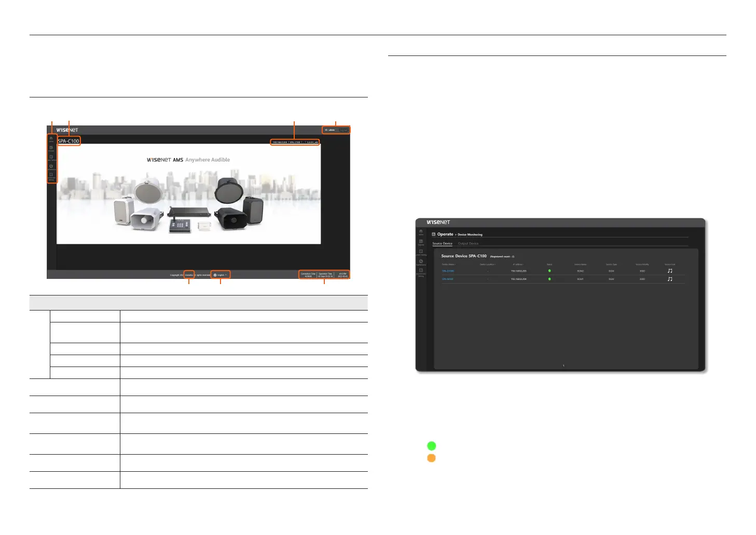
Task: Open System Setting in the Device Monitoring sidebar
Action: 421,252
